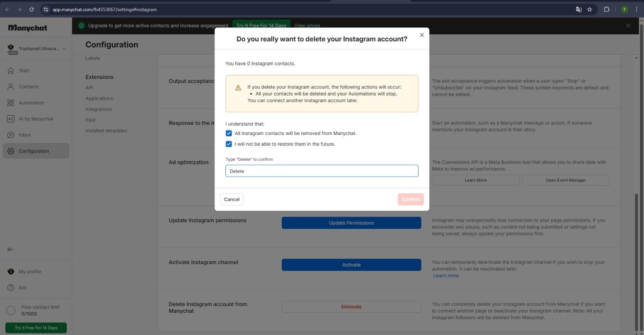The image size is (644, 335).
Task: Click the dialog title text
Action: coord(322,39)
